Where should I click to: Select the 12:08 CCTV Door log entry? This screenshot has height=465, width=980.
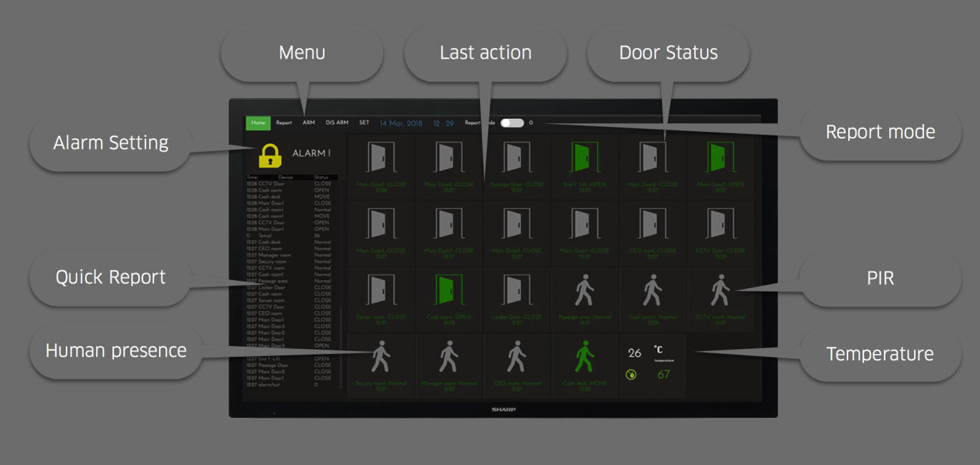pos(287,183)
